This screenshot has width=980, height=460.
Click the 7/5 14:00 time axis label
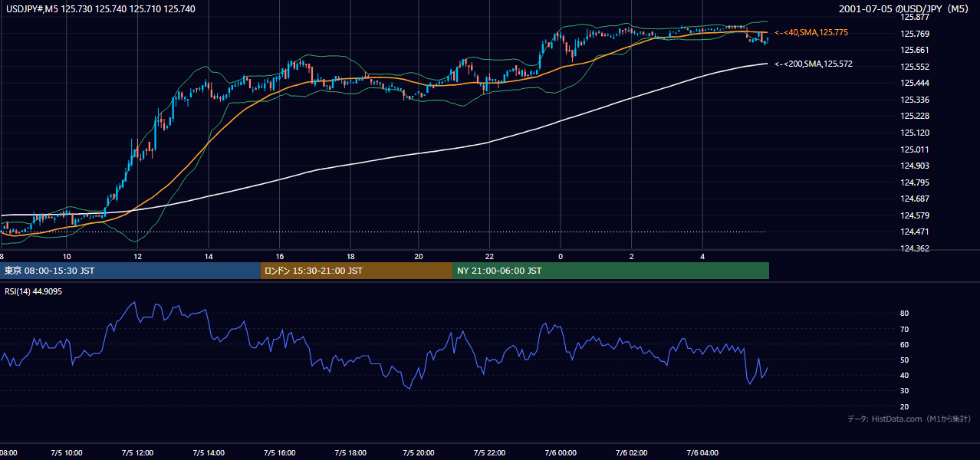click(208, 453)
